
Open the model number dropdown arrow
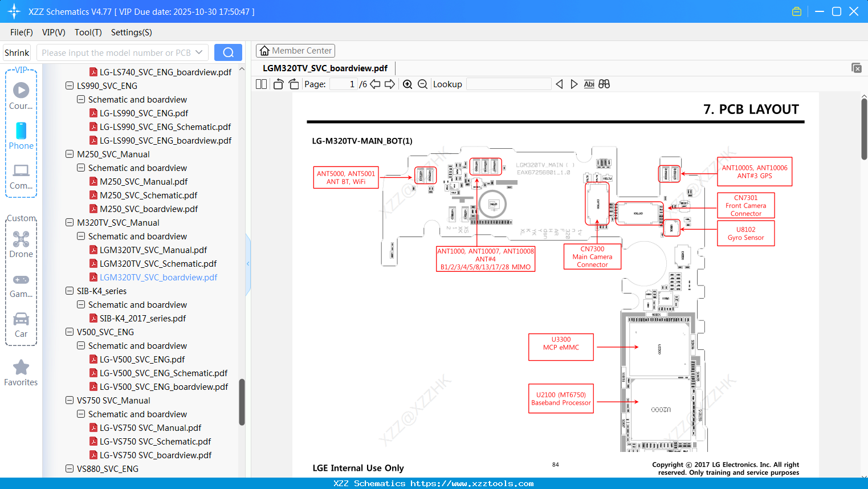point(199,52)
